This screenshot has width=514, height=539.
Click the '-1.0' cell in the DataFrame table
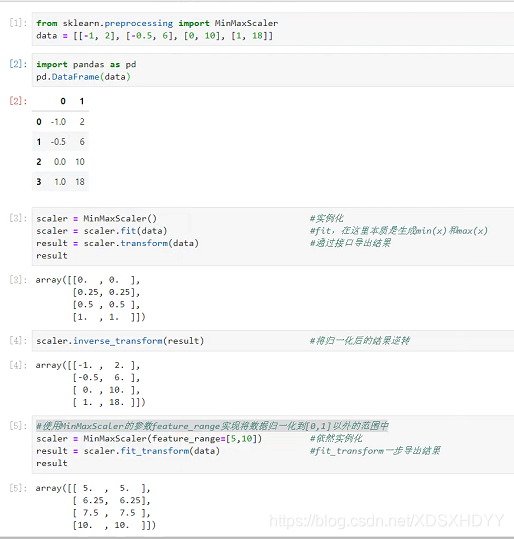coord(58,122)
